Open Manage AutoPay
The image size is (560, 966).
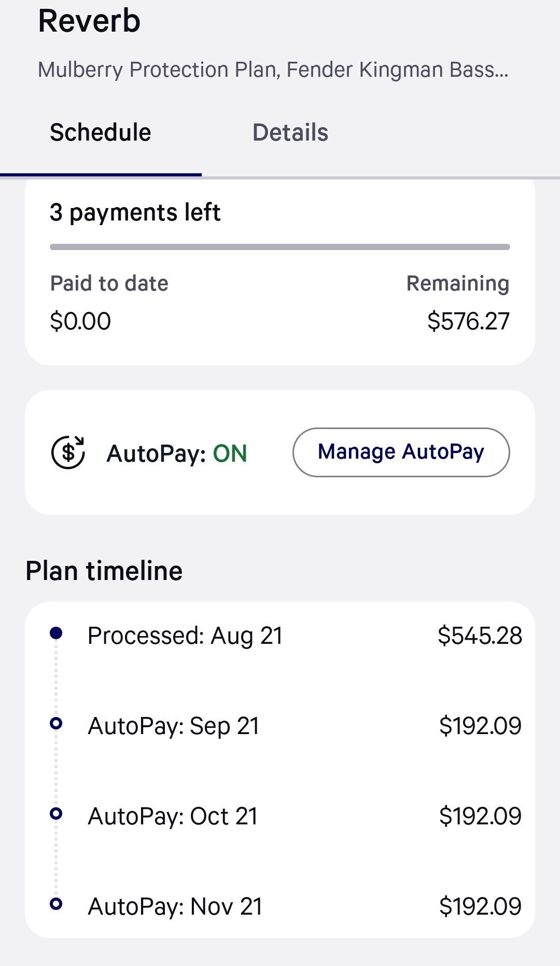[401, 452]
